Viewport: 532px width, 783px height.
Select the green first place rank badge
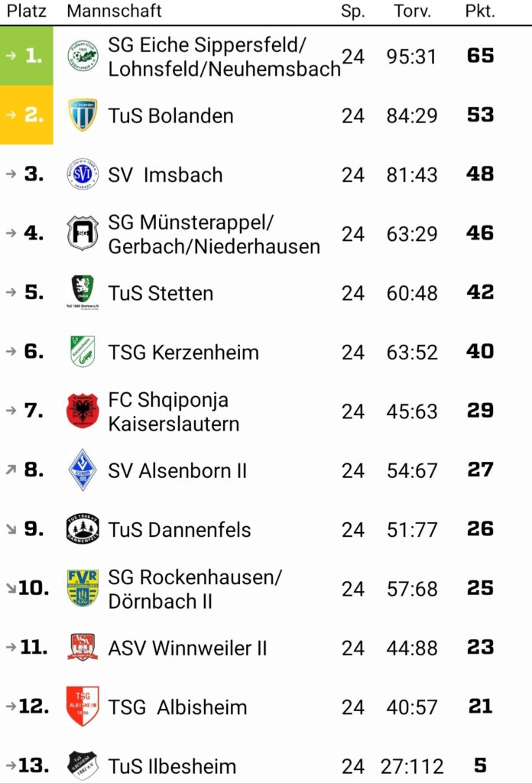(x=27, y=55)
